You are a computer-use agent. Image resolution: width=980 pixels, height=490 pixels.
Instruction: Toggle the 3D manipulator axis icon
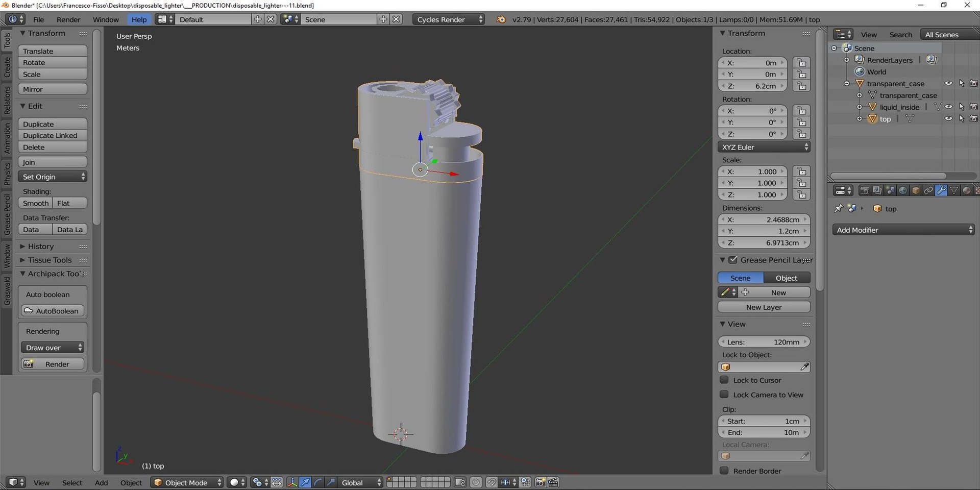292,482
